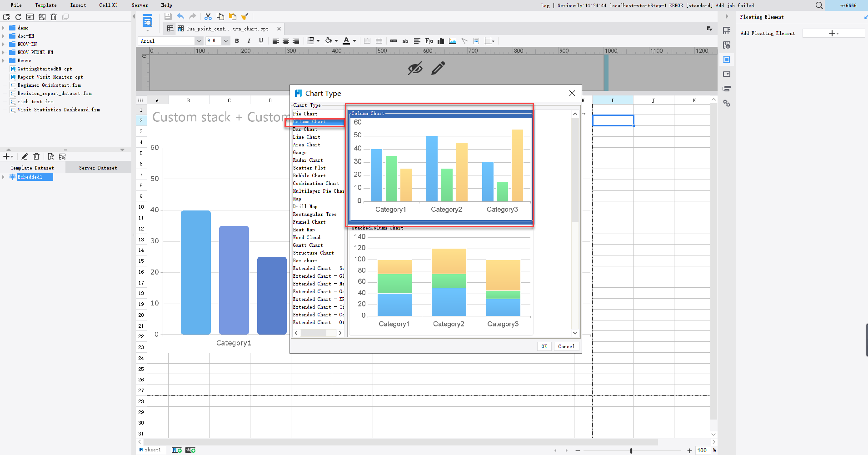Click the search magnifier icon at top
Screen dimensions: 868x455
[819, 5]
